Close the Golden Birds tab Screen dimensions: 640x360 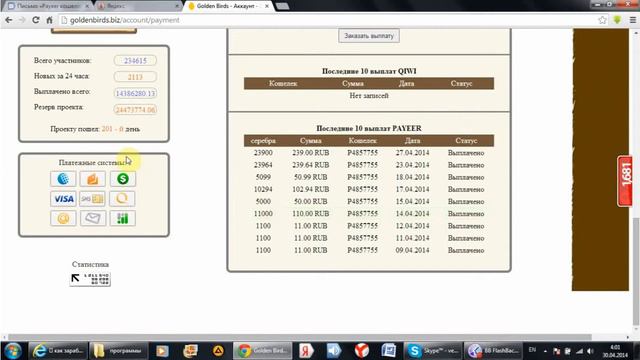point(267,6)
